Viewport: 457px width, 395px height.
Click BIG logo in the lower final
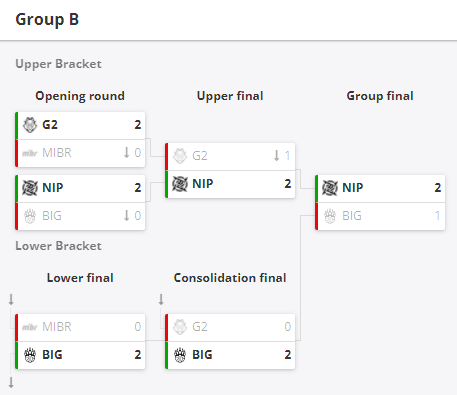(x=30, y=355)
